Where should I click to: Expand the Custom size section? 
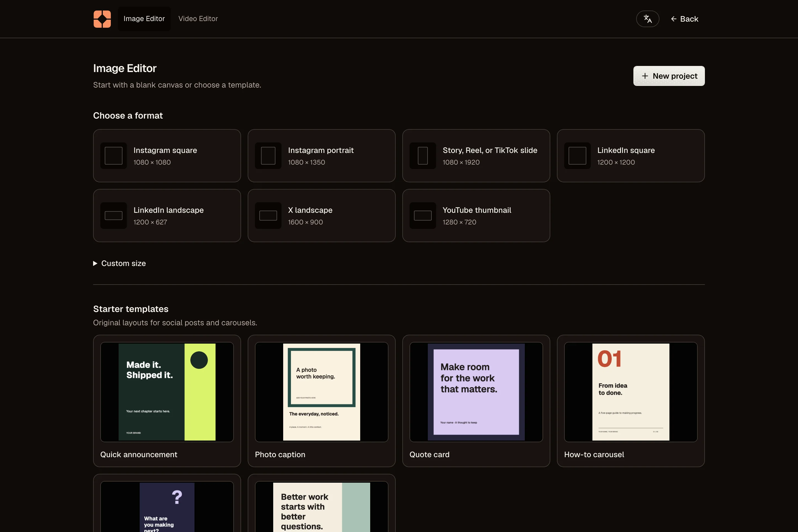point(119,263)
